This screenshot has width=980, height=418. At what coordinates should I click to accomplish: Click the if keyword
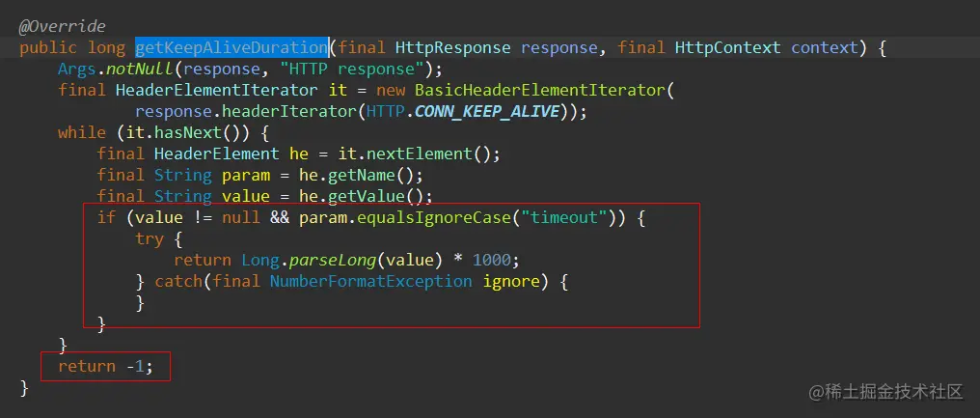point(106,217)
